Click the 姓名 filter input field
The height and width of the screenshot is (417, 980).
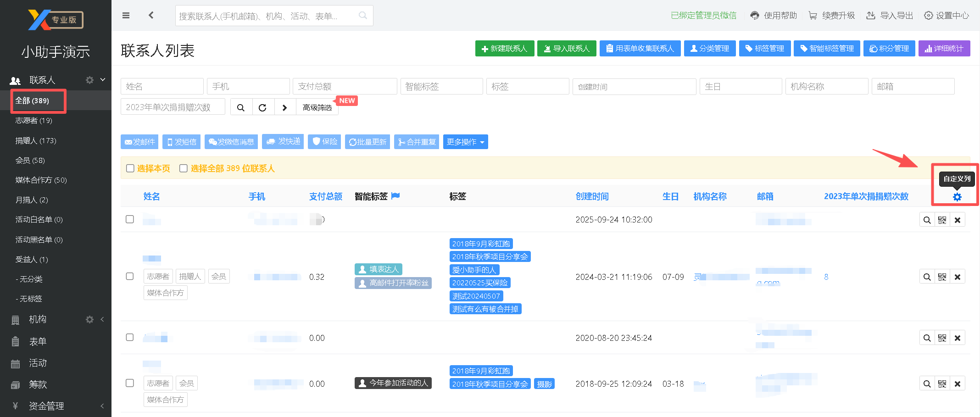[162, 87]
